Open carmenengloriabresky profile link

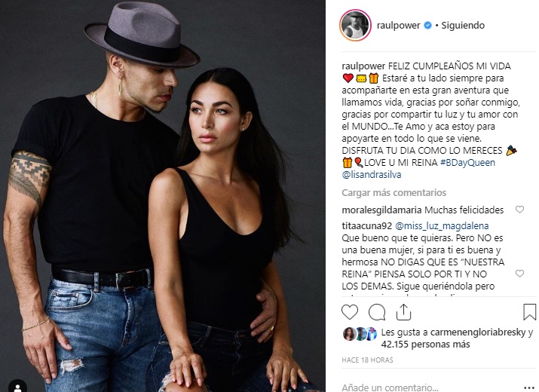(x=478, y=332)
